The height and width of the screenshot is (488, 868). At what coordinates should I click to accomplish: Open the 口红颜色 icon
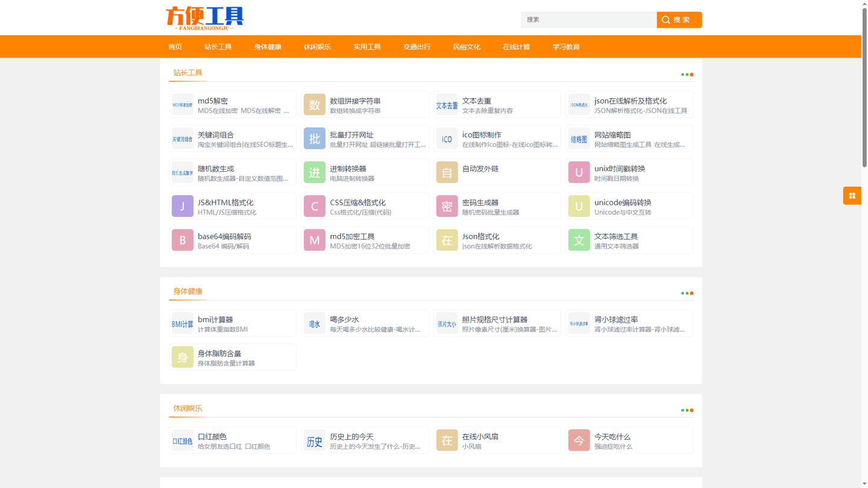pos(183,440)
